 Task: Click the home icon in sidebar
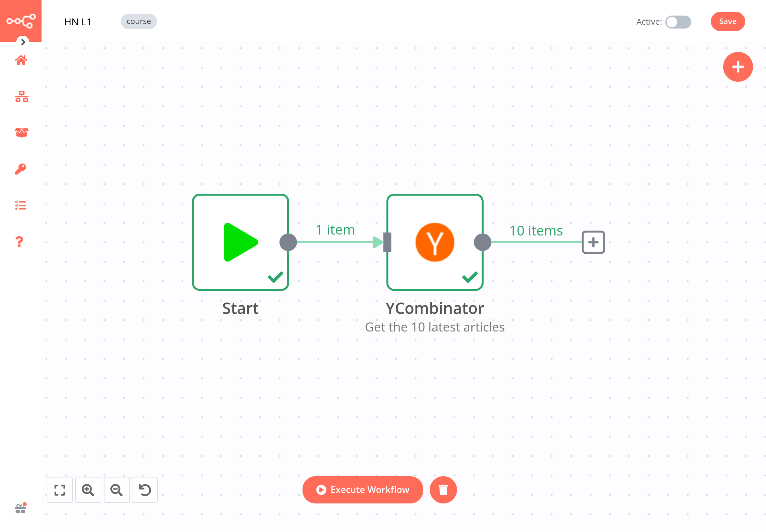tap(21, 60)
